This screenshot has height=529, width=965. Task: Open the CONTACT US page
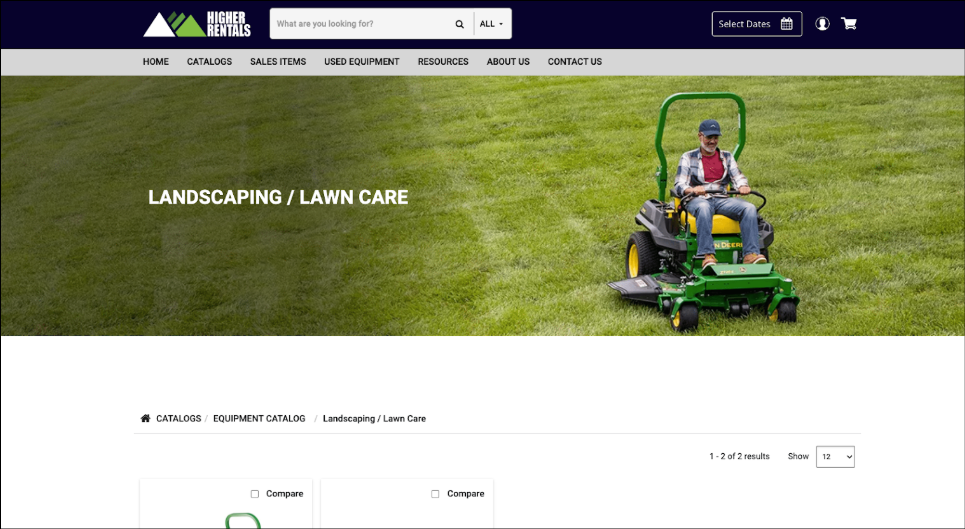(x=575, y=62)
